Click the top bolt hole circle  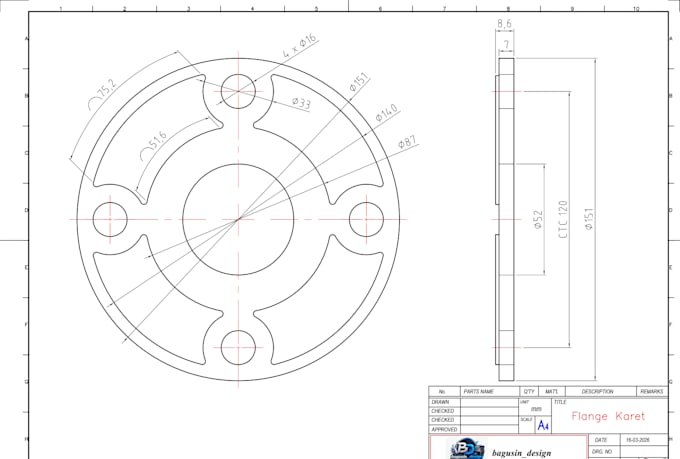pos(238,91)
